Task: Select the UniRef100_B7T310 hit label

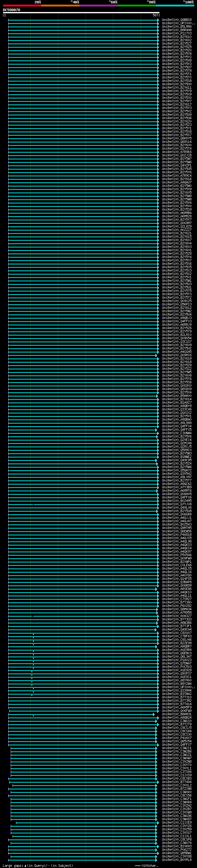Action: (177, 697)
